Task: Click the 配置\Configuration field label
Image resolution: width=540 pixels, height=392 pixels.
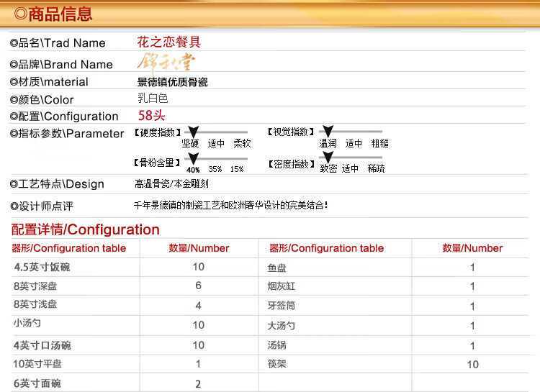Action: click(64, 117)
